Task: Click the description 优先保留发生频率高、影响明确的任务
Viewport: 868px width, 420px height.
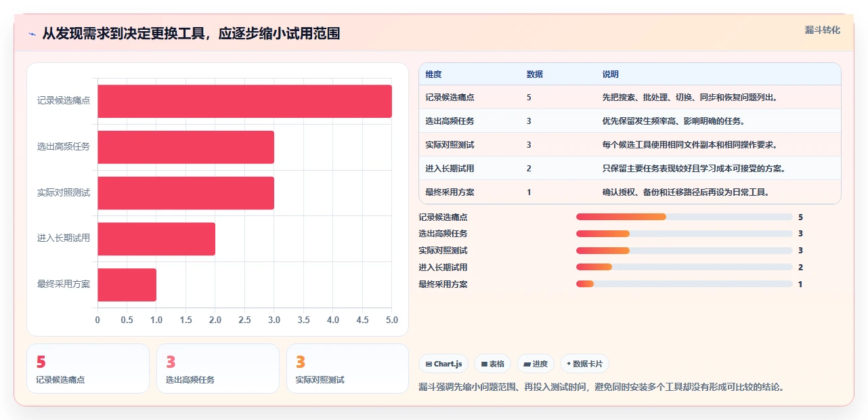Action: point(674,121)
